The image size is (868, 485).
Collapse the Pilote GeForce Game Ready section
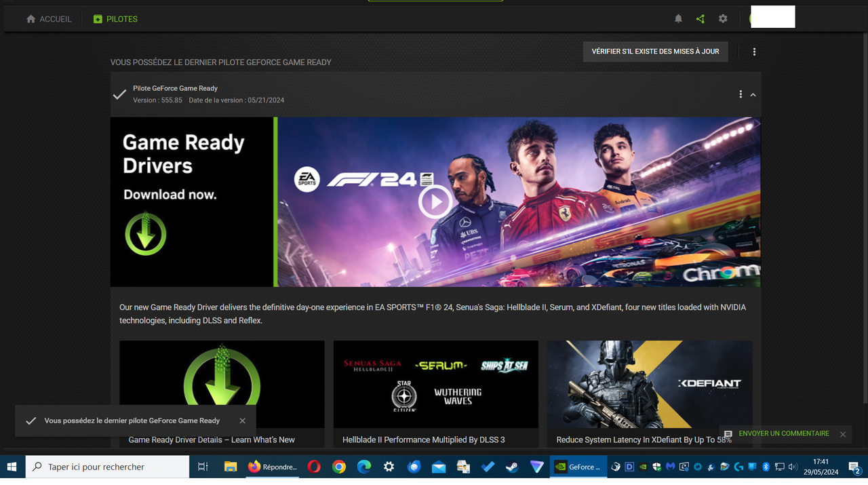[x=753, y=95]
